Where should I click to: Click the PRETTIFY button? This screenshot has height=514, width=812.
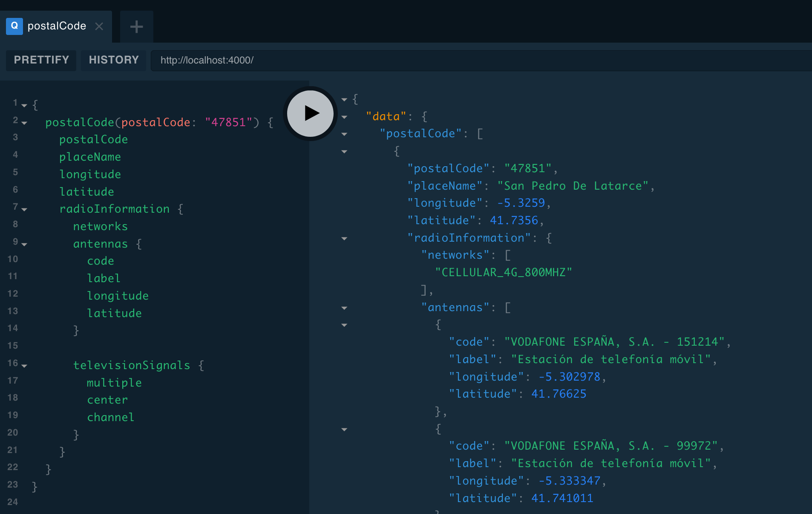tap(41, 60)
